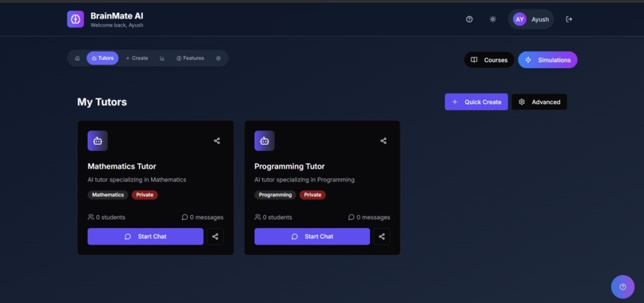
Task: Toggle the light/dark theme sun icon
Action: point(493,19)
